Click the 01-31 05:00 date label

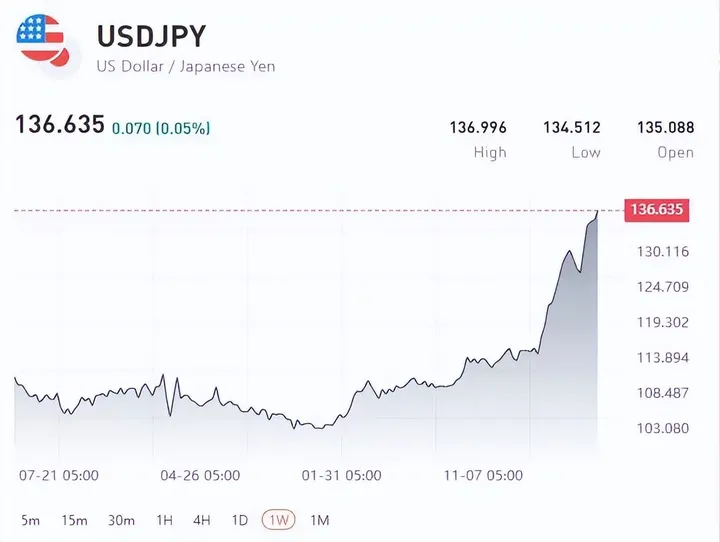click(x=341, y=475)
